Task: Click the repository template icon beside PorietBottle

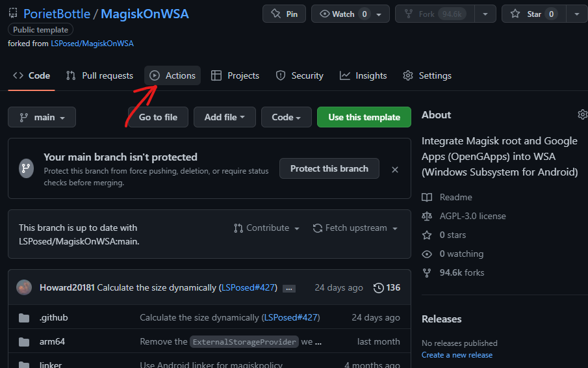Action: [13, 13]
